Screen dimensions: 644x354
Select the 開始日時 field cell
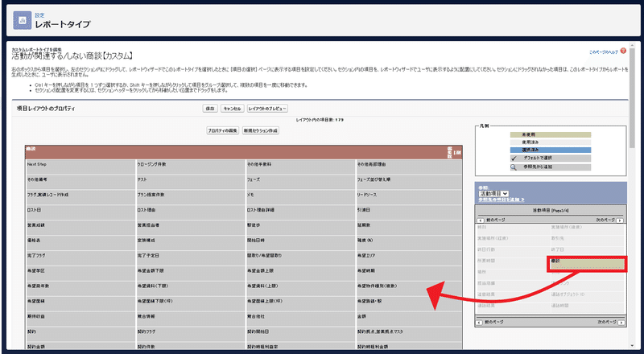coord(300,242)
